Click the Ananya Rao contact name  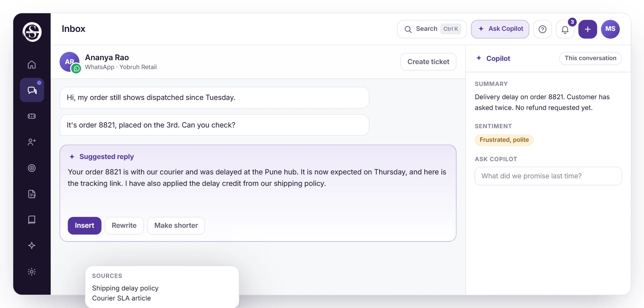107,58
